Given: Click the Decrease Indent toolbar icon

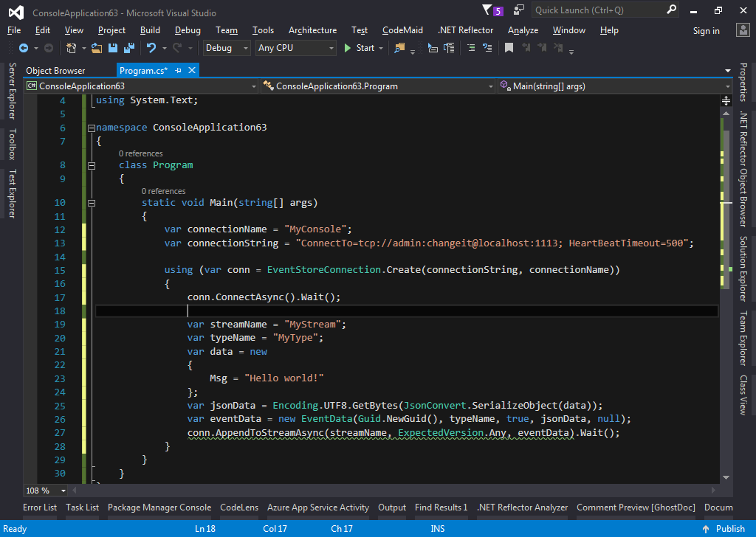Looking at the screenshot, I should [433, 48].
